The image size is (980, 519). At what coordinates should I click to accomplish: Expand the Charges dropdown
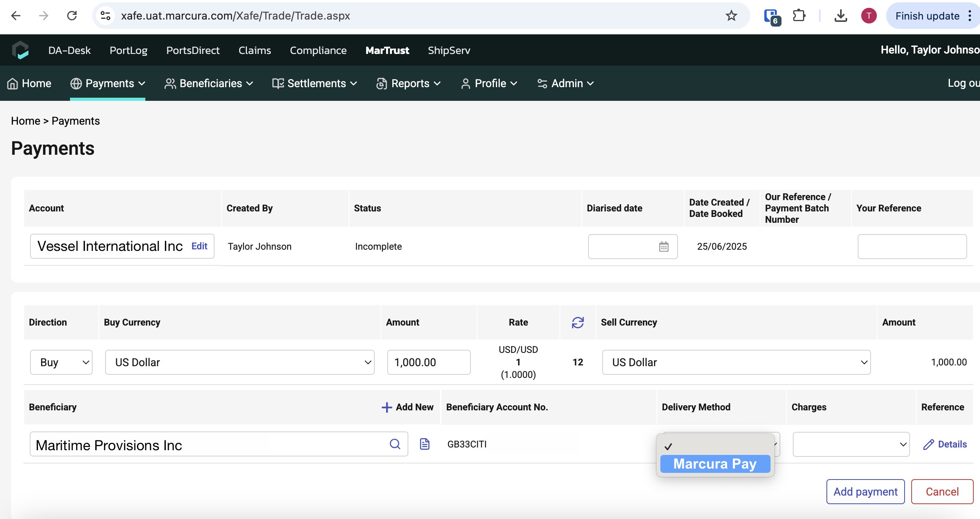tap(851, 444)
